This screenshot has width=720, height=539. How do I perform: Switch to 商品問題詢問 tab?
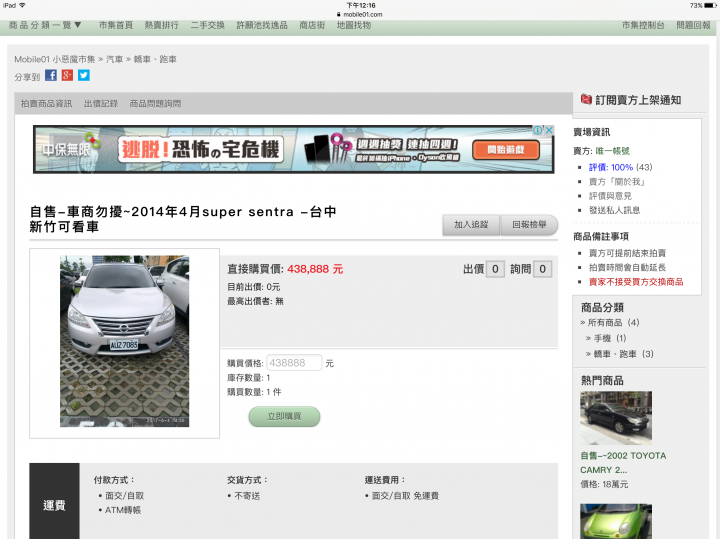pos(155,104)
